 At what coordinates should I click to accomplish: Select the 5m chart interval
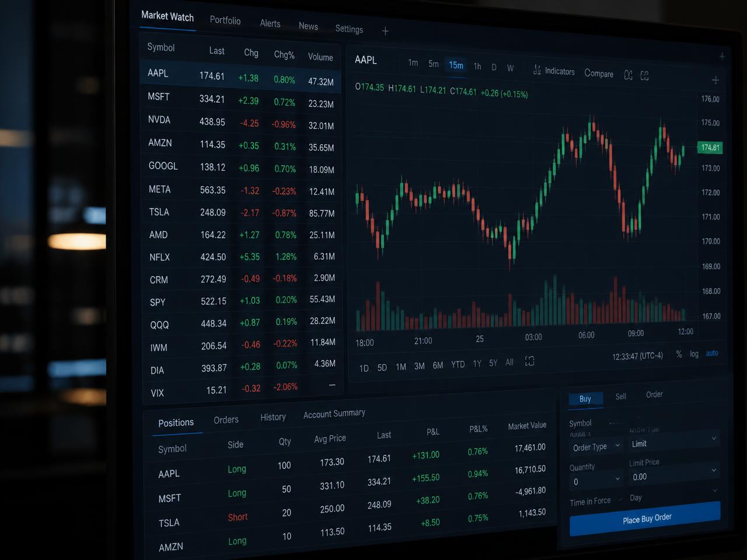pos(433,64)
